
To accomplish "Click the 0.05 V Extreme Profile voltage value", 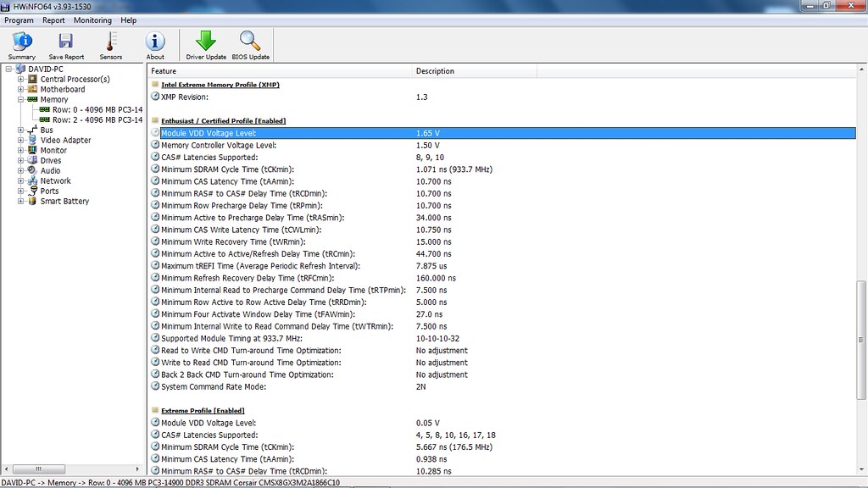I will [x=427, y=424].
